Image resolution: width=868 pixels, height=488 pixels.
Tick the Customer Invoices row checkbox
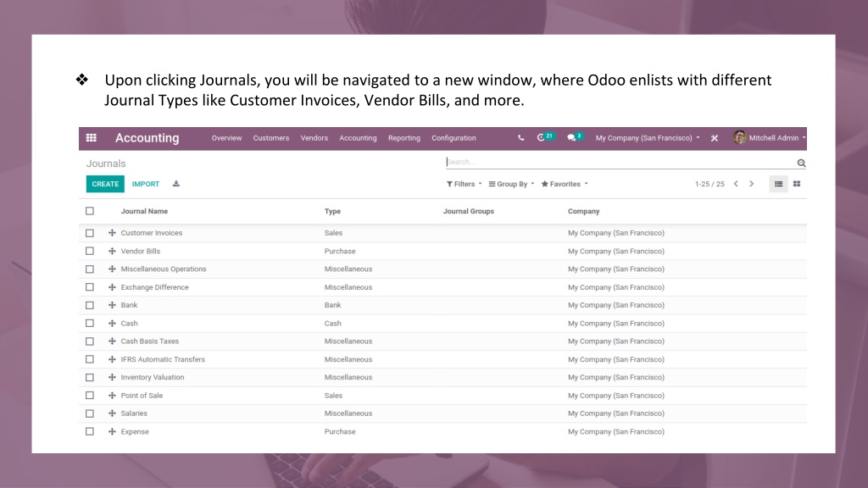pos(90,233)
